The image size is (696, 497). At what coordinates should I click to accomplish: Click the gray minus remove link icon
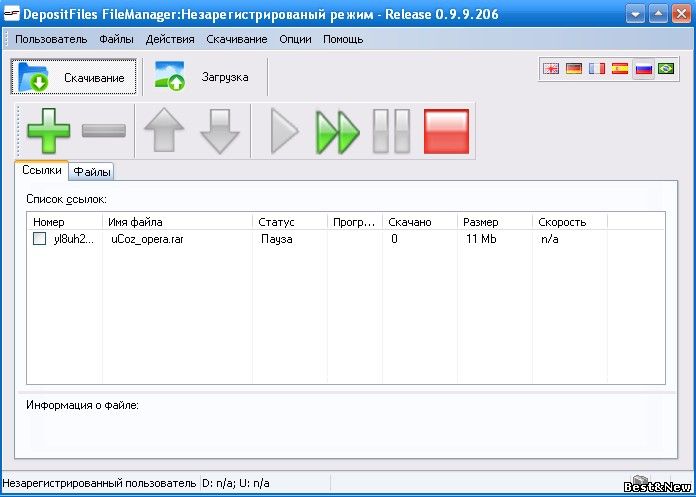click(104, 131)
